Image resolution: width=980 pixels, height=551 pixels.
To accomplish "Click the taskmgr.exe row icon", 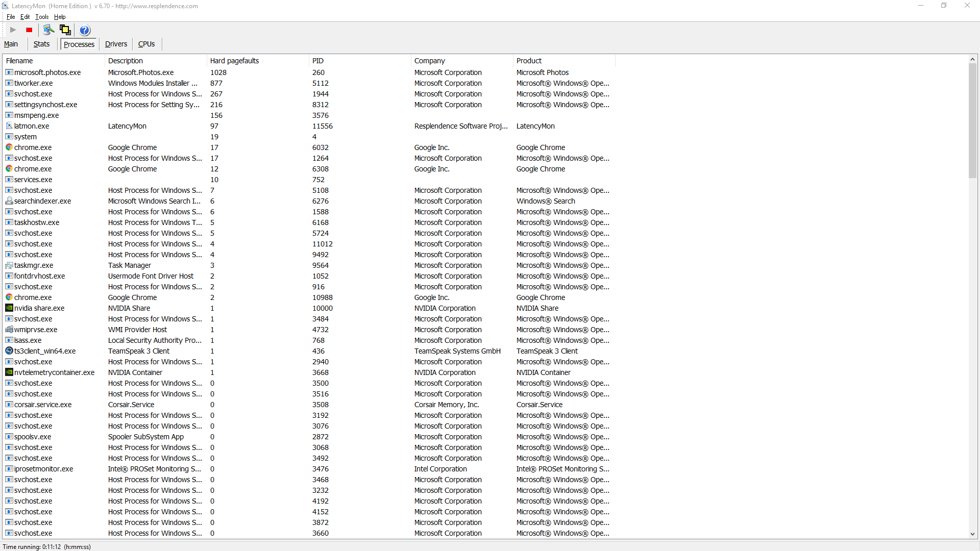I will 9,265.
